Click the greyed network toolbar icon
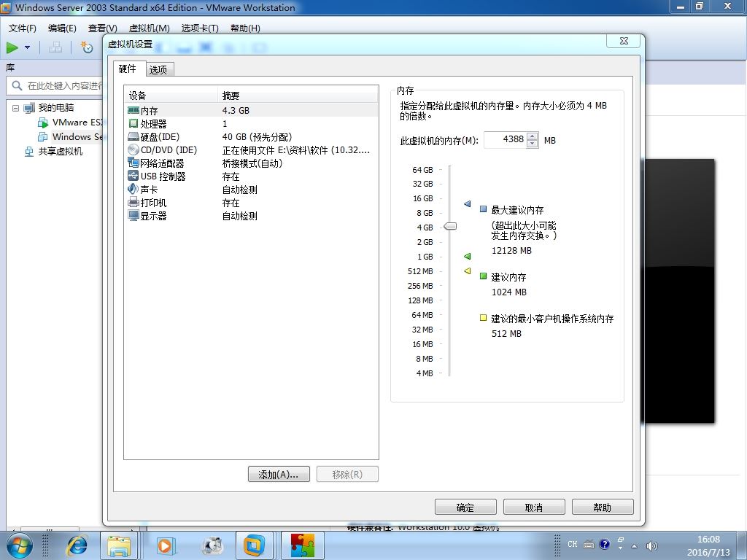The width and height of the screenshot is (747, 560). click(x=55, y=47)
